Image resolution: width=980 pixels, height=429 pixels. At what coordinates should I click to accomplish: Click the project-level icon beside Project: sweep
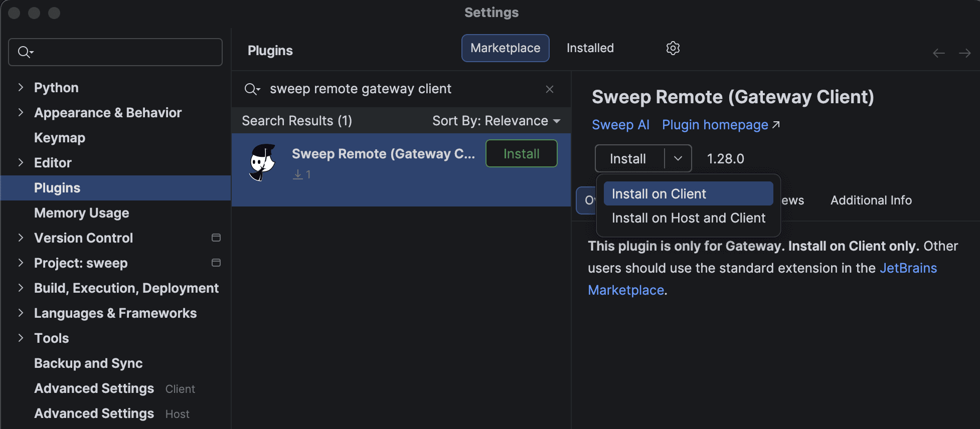coord(216,263)
